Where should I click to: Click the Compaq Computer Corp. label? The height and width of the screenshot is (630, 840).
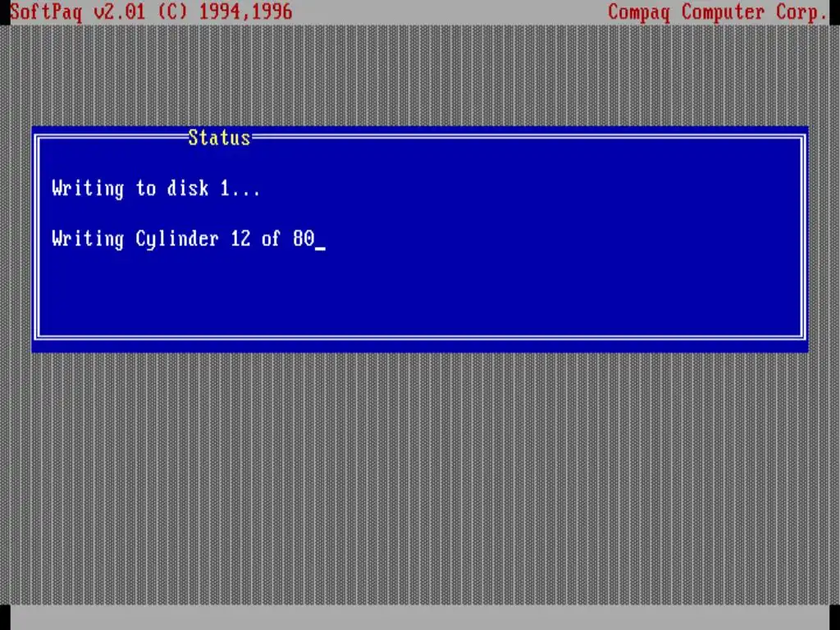pyautogui.click(x=718, y=12)
